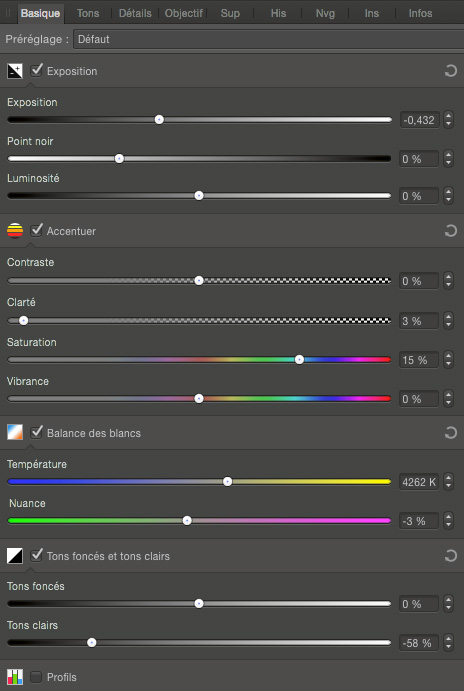Viewport: 464px width, 691px height.
Task: Select the Détails tab
Action: pyautogui.click(x=135, y=13)
